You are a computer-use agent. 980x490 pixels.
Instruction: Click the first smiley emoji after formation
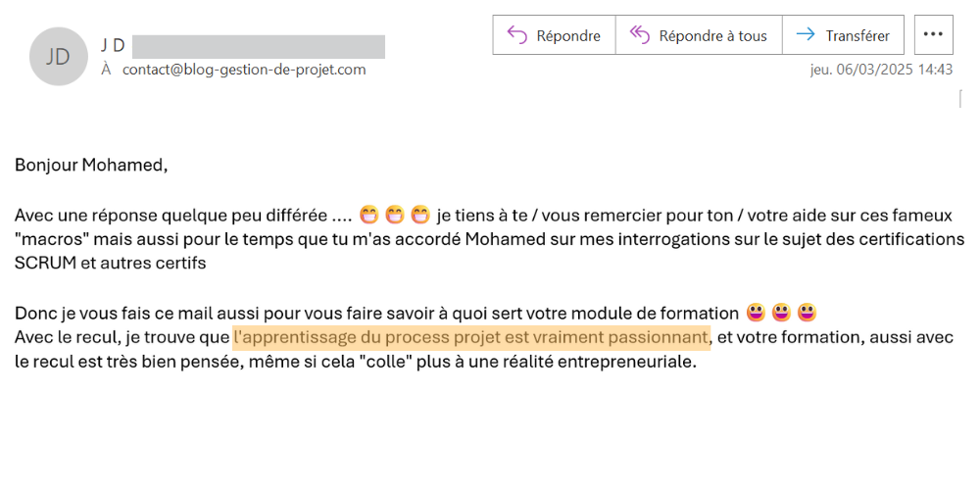pos(756,312)
